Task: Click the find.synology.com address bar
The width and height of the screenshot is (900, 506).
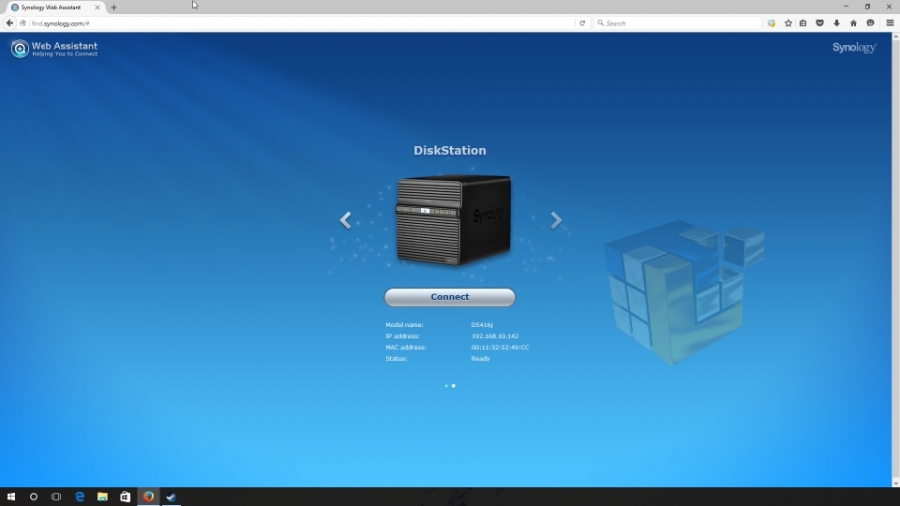Action: coord(301,24)
